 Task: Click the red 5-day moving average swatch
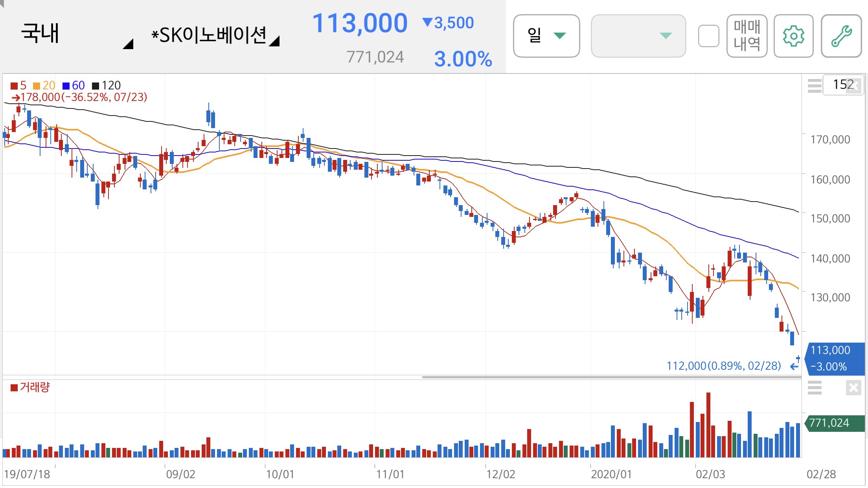14,86
